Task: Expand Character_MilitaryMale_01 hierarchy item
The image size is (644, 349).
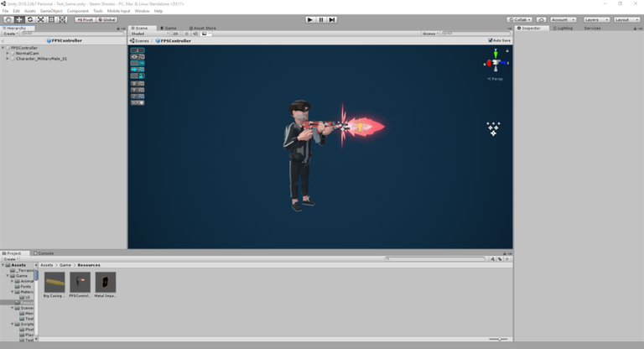Action: 8,59
